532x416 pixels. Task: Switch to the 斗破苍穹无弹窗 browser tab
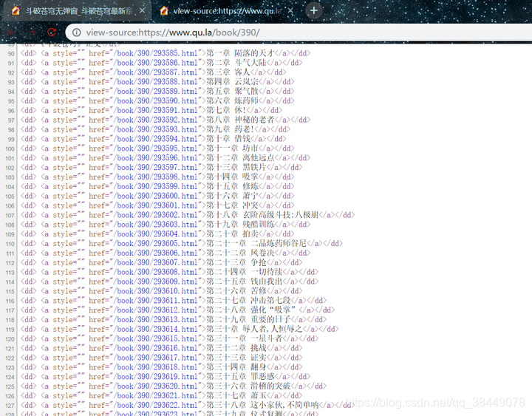77,11
